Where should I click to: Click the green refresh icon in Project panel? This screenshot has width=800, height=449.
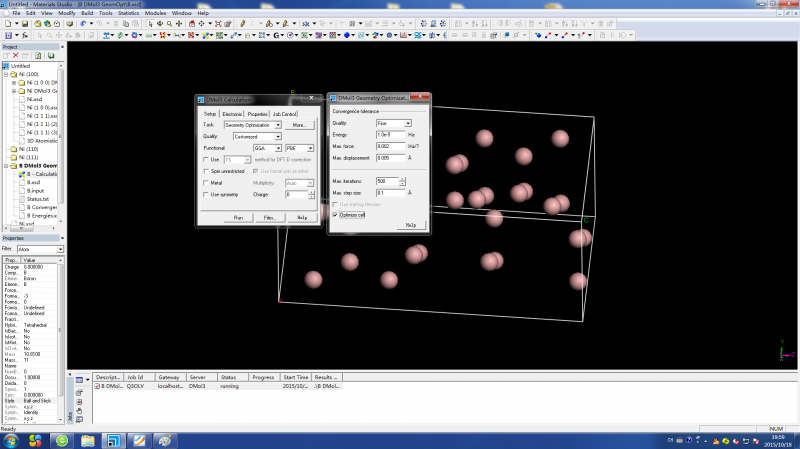click(38, 55)
